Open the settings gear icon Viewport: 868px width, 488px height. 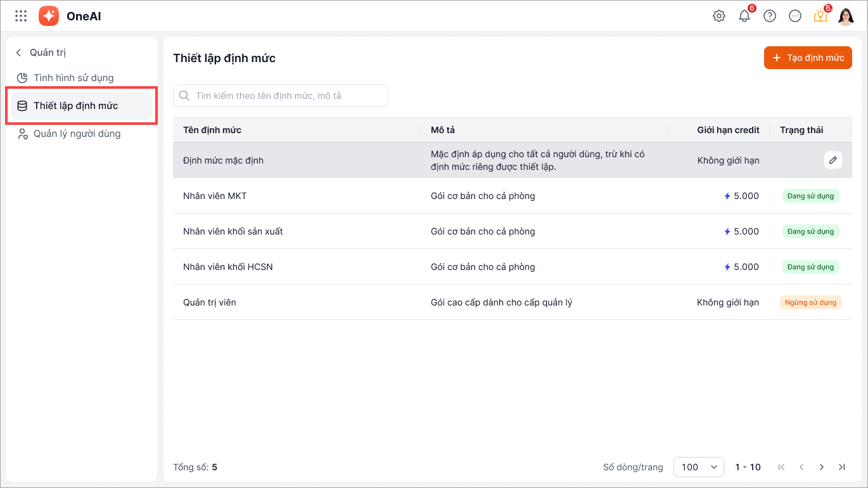pos(719,16)
